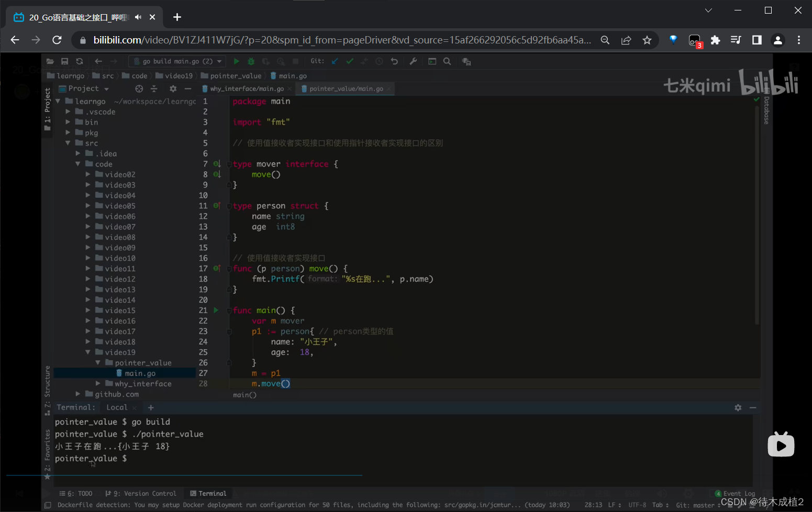
Task: Click the Git Rollback undo arrow
Action: [x=394, y=61]
